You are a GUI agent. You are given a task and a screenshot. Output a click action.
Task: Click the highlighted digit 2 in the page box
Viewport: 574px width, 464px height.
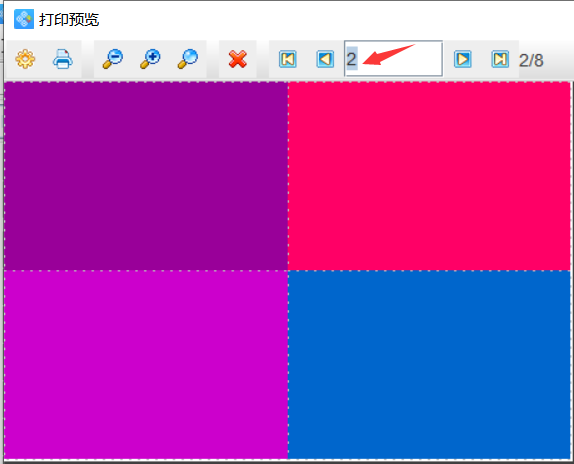(351, 59)
